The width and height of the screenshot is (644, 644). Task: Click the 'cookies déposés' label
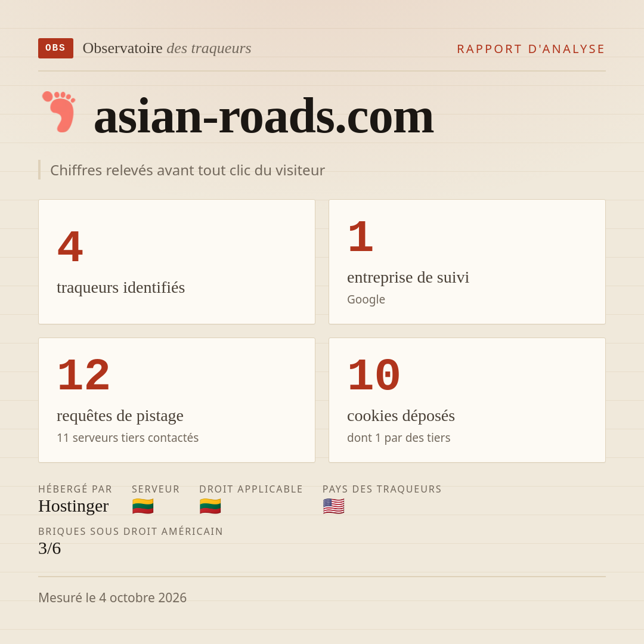coord(401,416)
